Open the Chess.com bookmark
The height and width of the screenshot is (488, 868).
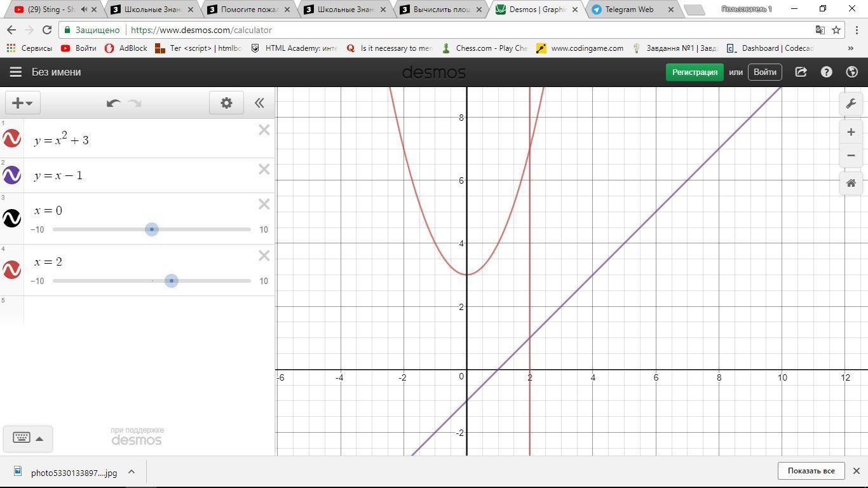tap(485, 48)
